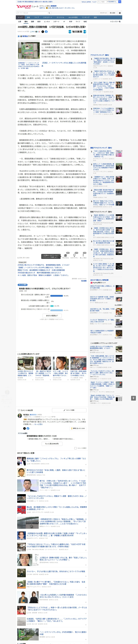Open related article about ヒグマ35頭

click(x=43, y=265)
